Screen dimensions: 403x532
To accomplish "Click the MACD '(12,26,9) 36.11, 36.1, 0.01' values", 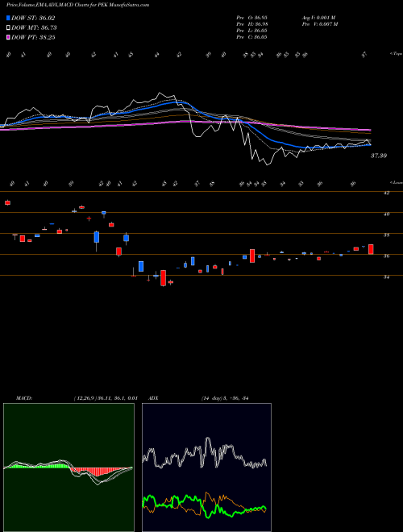I will click(x=106, y=398).
